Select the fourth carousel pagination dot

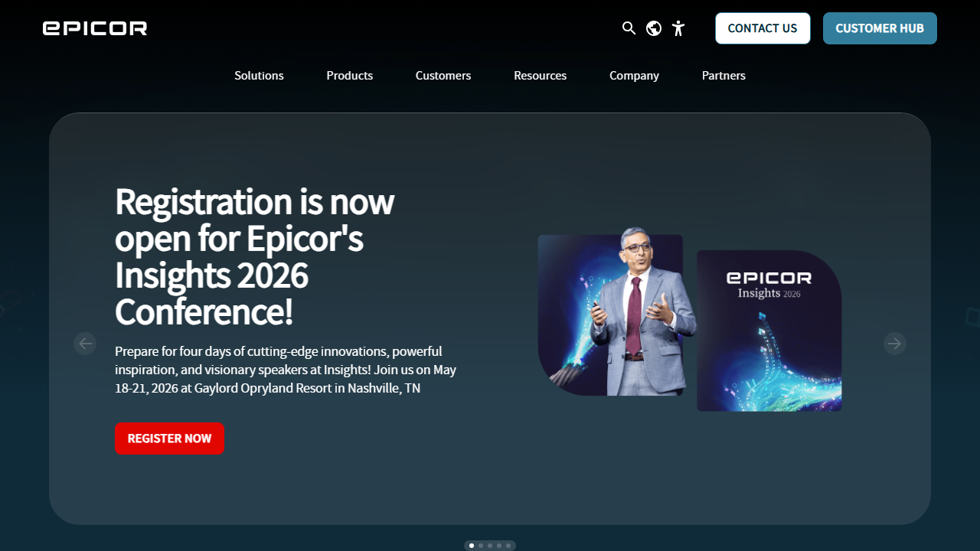tap(499, 546)
